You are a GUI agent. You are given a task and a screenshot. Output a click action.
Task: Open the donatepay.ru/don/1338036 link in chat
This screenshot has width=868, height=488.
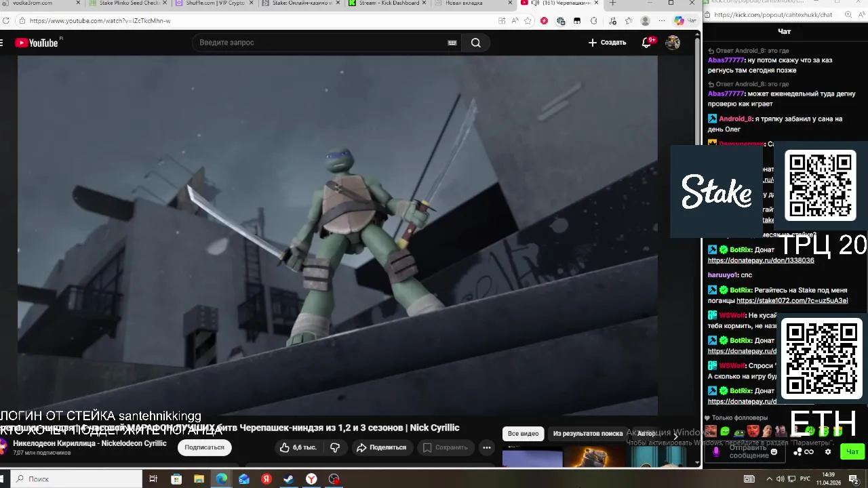(x=761, y=260)
